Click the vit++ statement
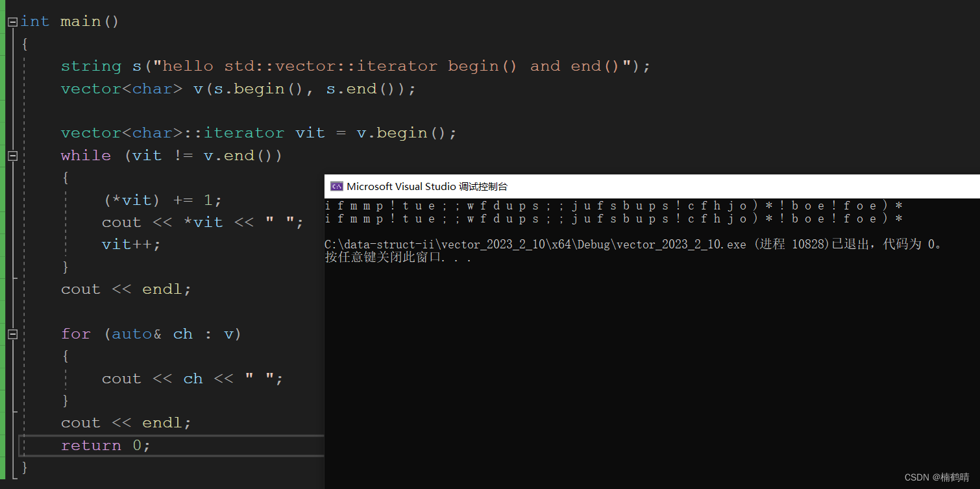 (x=131, y=244)
